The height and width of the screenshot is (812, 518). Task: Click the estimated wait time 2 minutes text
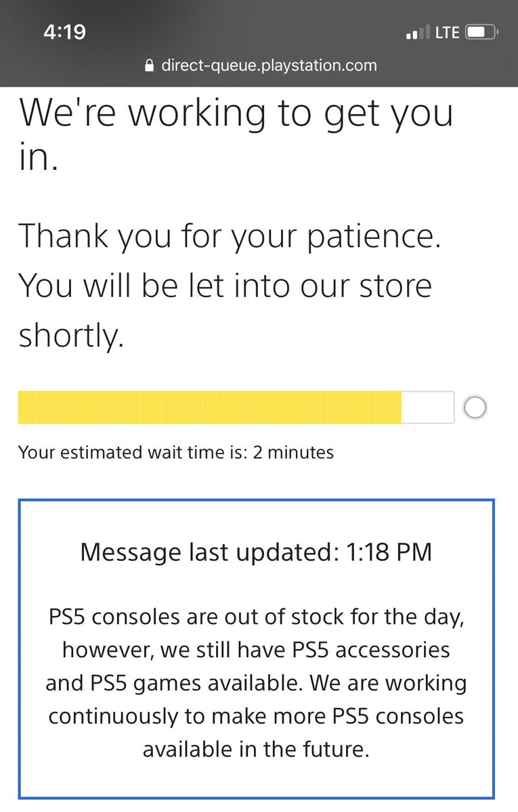tap(176, 452)
